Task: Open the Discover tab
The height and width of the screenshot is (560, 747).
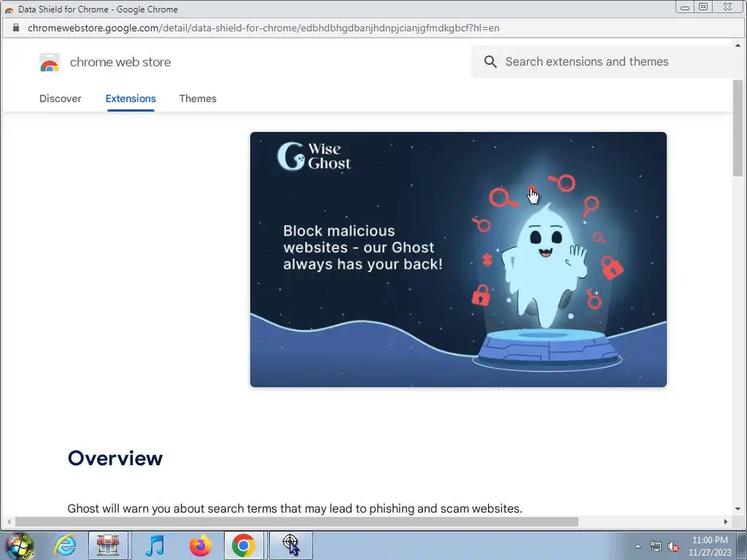Action: (x=61, y=98)
